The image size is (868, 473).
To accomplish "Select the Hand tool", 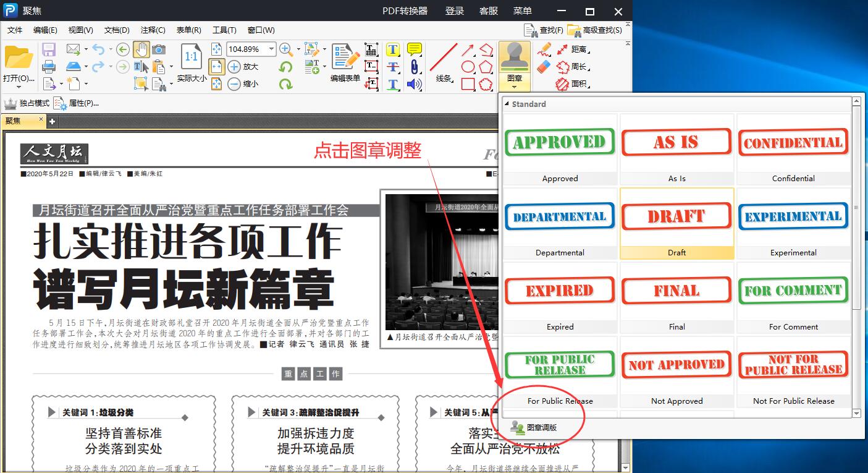I will tap(141, 49).
